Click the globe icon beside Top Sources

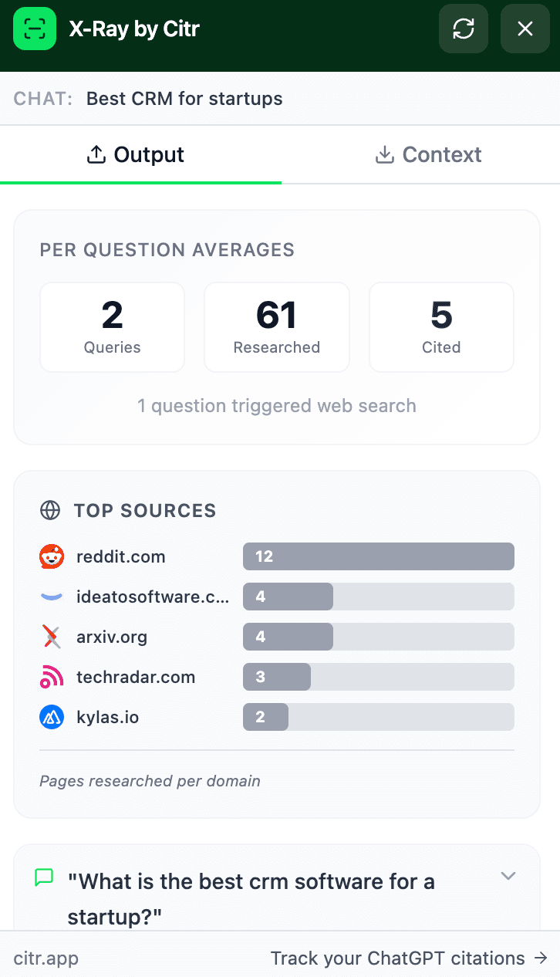[50, 510]
